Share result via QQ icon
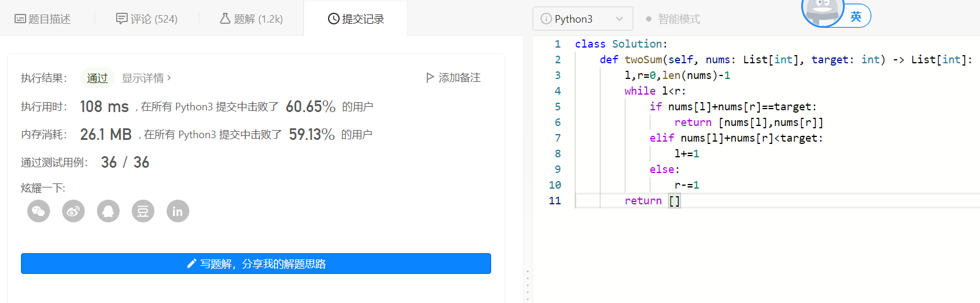 [108, 211]
